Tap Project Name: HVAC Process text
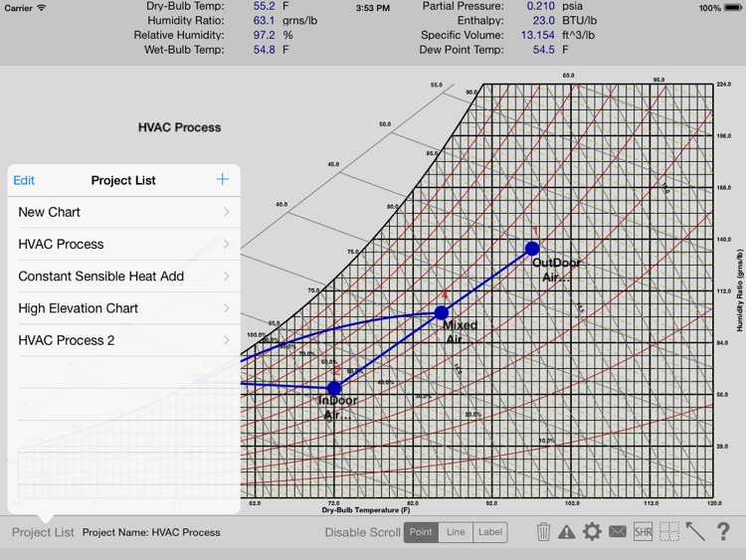This screenshot has width=746, height=560. click(x=151, y=532)
